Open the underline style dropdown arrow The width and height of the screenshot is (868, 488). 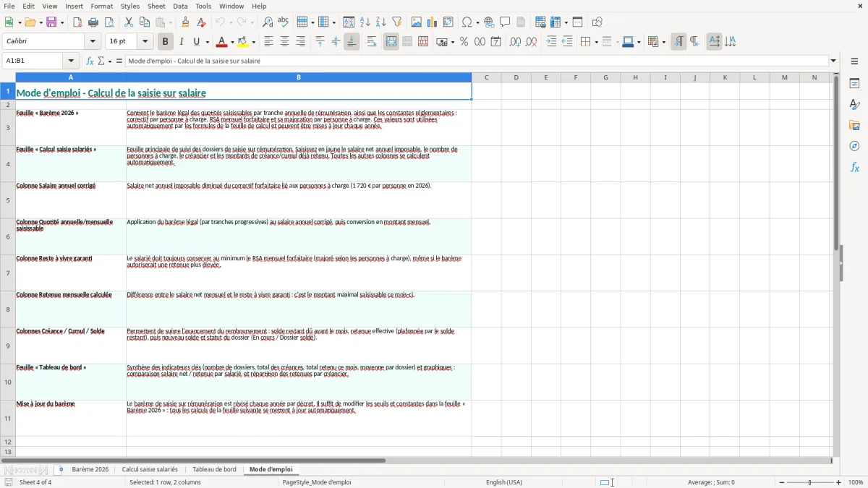(x=206, y=42)
